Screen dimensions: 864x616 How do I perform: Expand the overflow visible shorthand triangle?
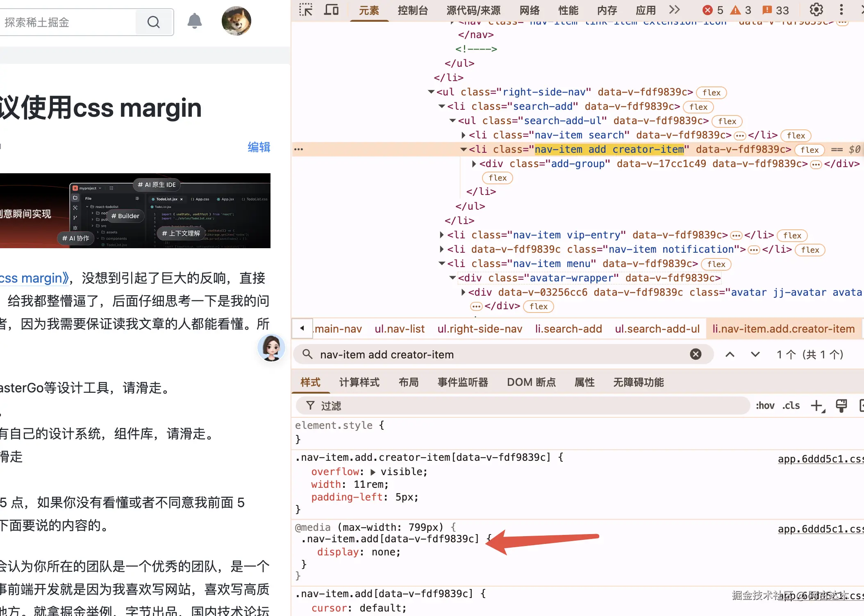[x=373, y=472]
